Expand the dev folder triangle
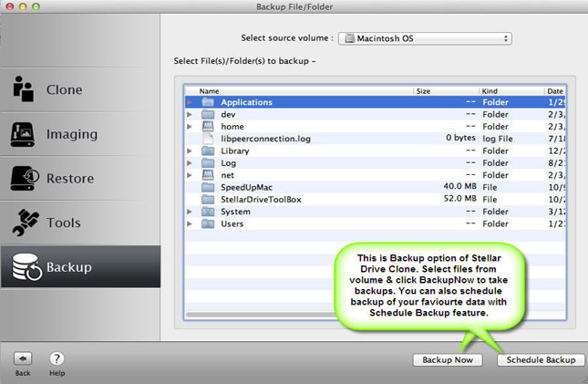The width and height of the screenshot is (588, 384). tap(190, 114)
